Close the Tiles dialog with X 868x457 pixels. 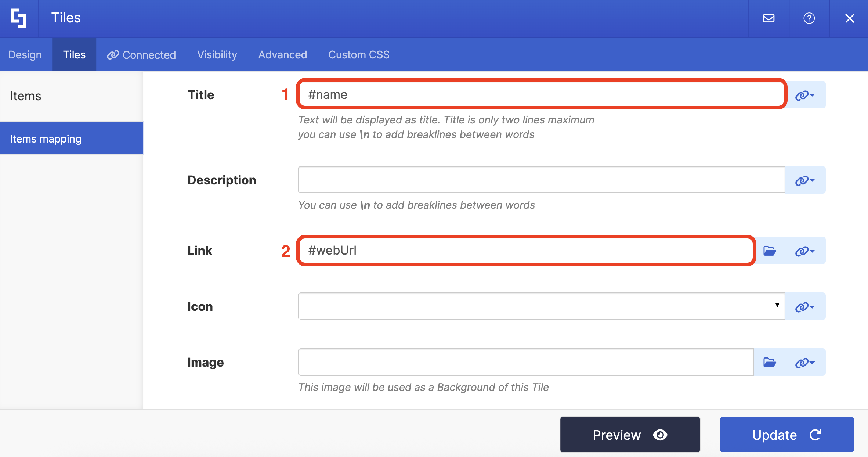849,18
